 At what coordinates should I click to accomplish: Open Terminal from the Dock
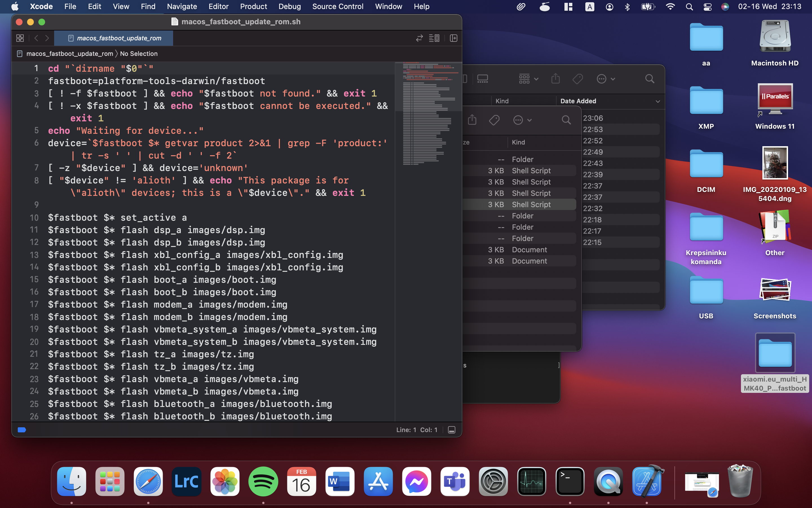(570, 481)
